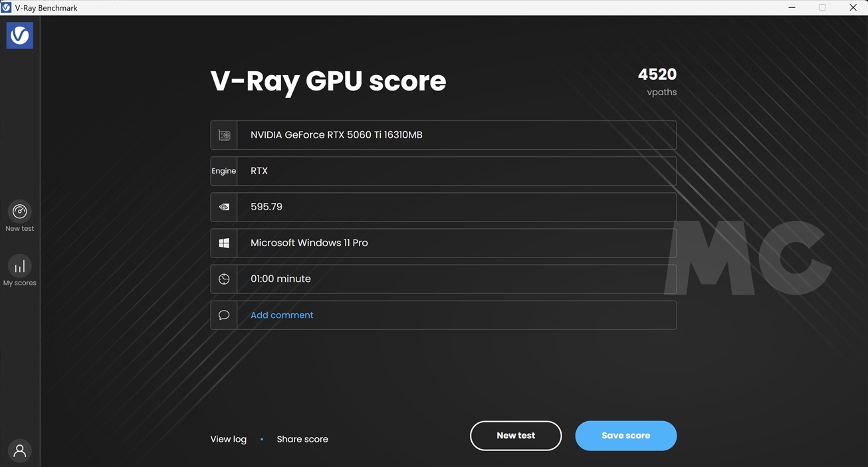Screen dimensions: 868x467
Task: Open the user account profile icon
Action: tap(20, 450)
